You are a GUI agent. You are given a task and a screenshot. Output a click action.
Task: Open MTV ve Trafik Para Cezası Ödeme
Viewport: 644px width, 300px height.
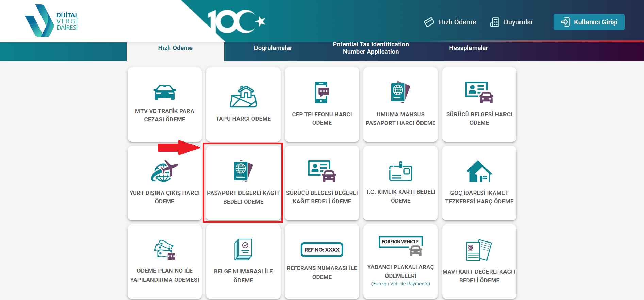coord(165,115)
